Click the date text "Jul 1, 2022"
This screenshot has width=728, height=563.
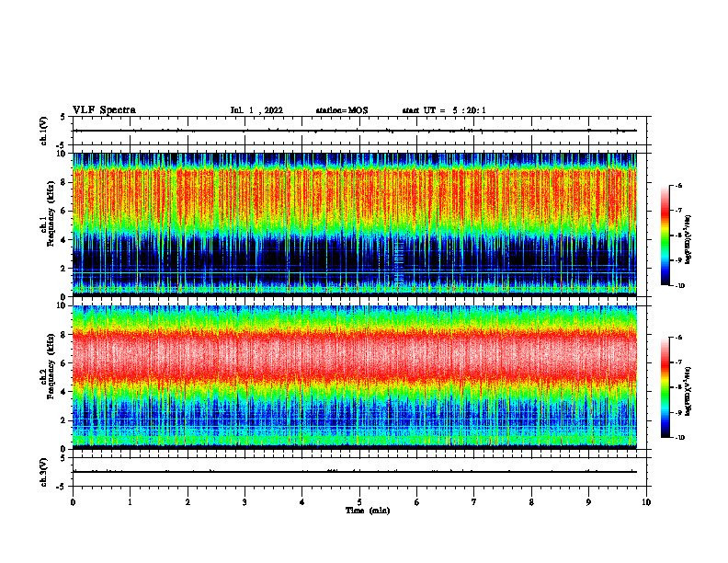(256, 110)
